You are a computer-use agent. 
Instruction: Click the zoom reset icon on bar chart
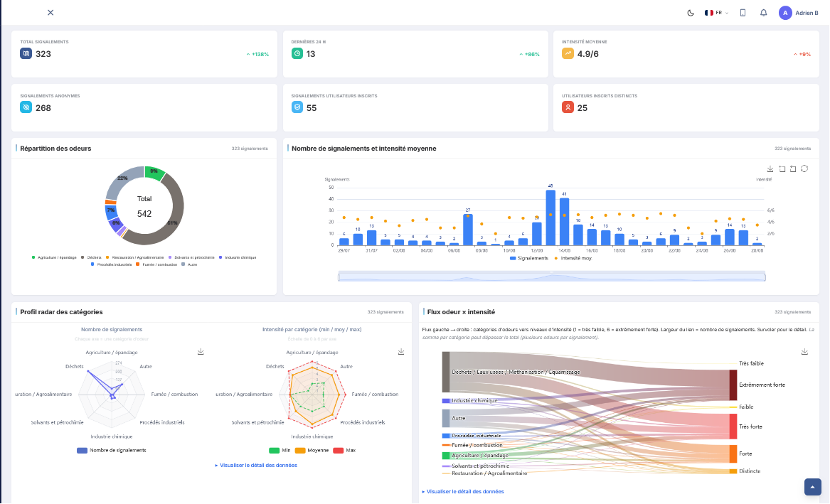pos(793,168)
